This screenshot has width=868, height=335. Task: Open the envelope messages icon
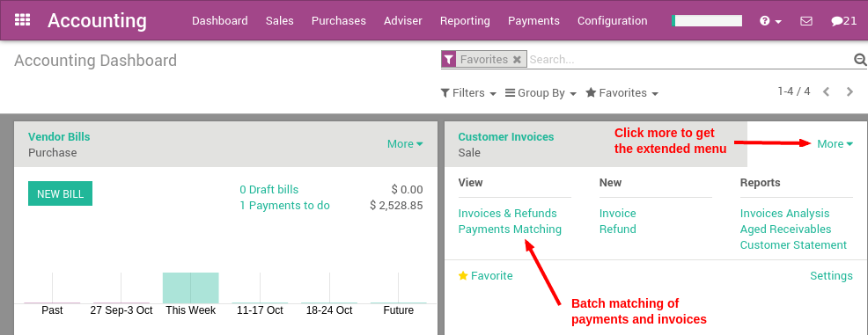[806, 21]
